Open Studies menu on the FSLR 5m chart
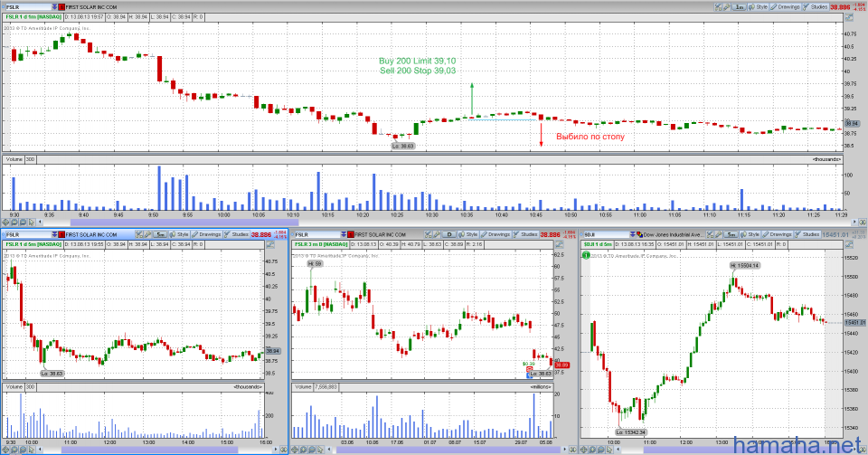Image resolution: width=868 pixels, height=455 pixels. (x=236, y=234)
